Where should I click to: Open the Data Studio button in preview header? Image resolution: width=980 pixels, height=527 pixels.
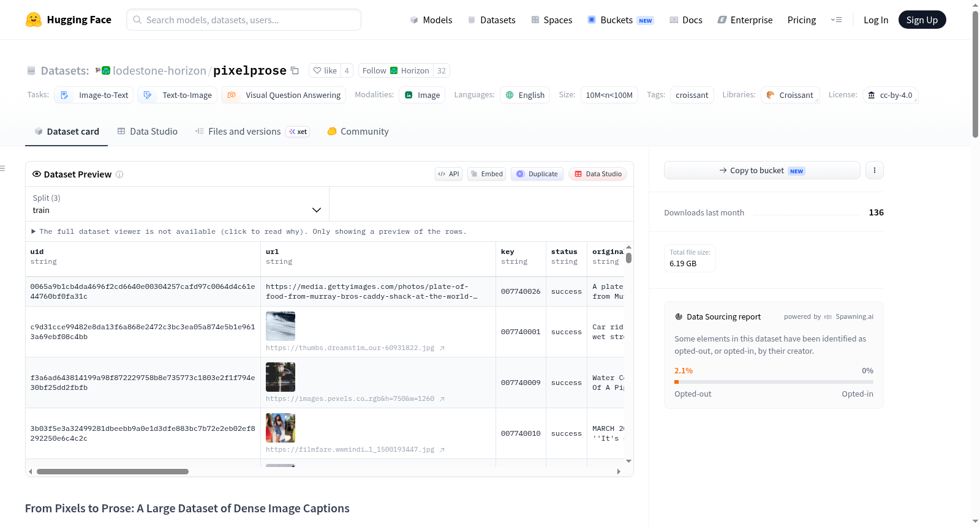tap(598, 174)
